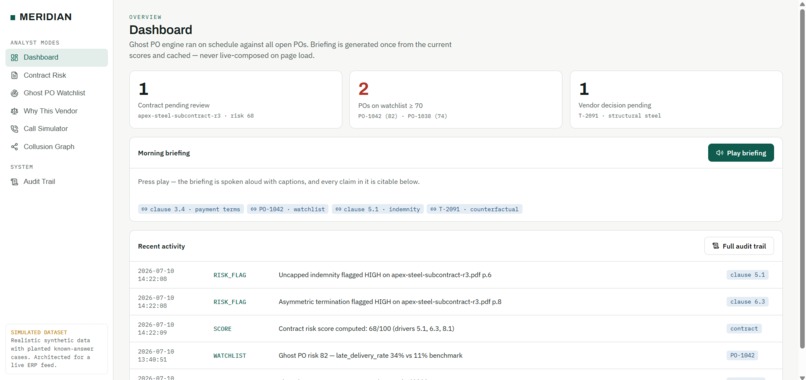Click the Why This Vendor icon
The image size is (806, 380).
pos(14,111)
